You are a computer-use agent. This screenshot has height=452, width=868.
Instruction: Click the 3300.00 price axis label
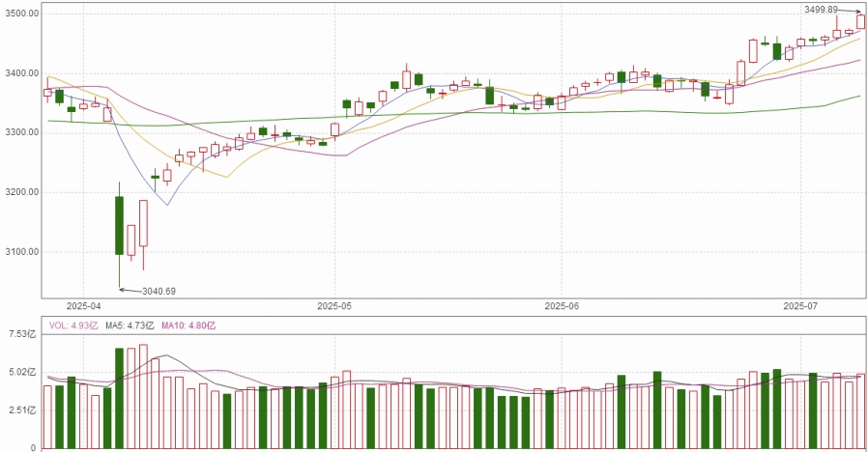tap(20, 132)
